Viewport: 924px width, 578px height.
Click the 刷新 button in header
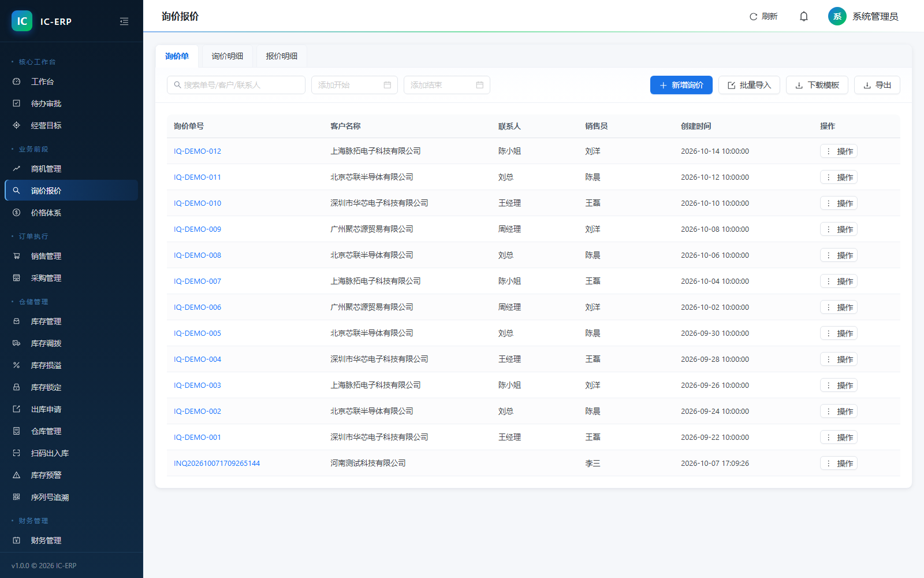click(763, 16)
